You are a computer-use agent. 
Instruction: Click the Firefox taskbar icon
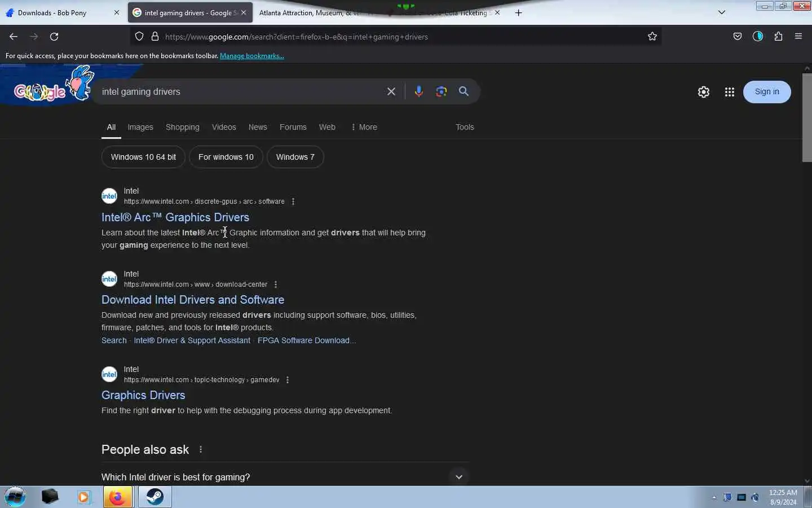click(118, 497)
